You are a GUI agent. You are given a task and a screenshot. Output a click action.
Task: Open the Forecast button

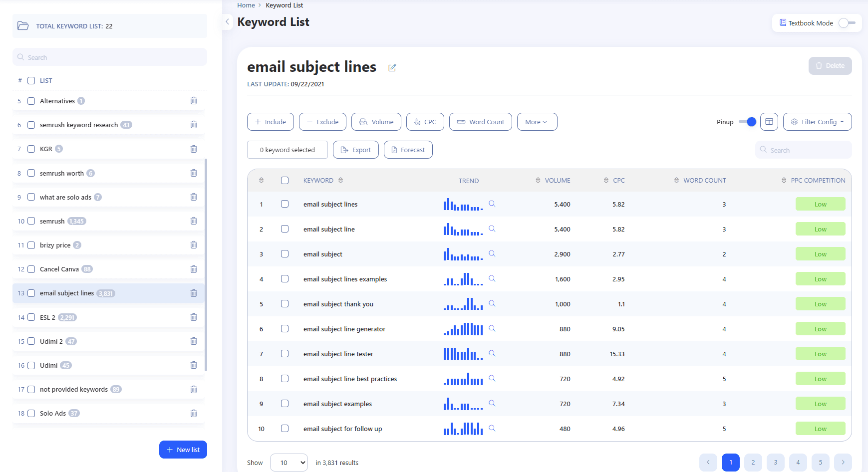coord(408,150)
